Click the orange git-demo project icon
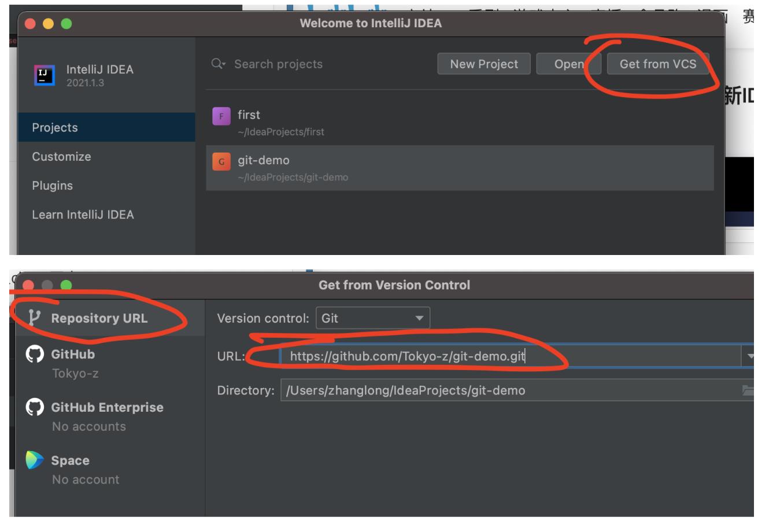Screen dimensions: 769x532 221,162
